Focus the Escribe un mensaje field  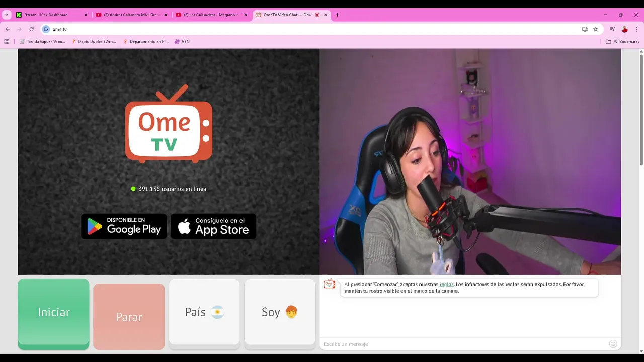(463, 344)
